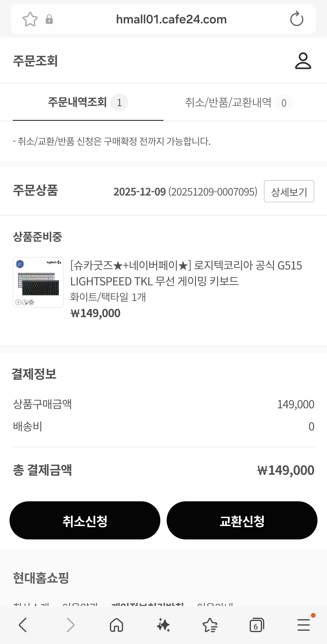Tap the browser forward arrow
This screenshot has width=327, height=644.
[x=70, y=625]
